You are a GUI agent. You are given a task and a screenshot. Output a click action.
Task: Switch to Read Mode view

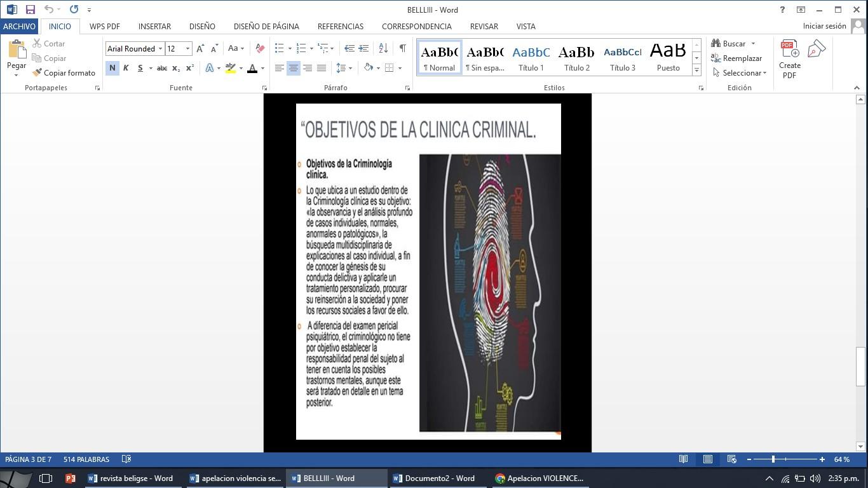point(683,459)
